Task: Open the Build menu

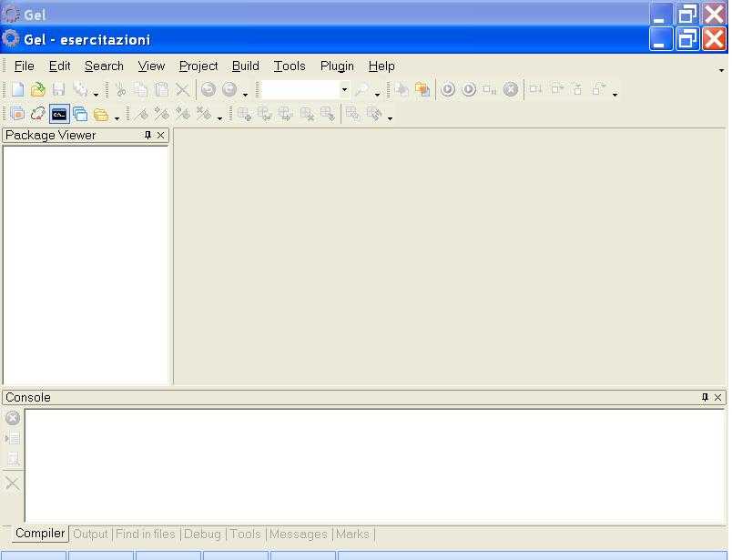Action: [x=245, y=66]
